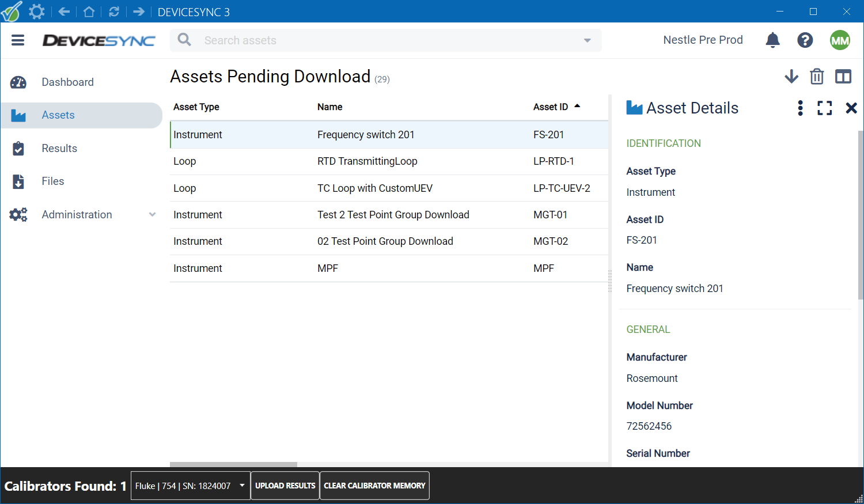
Task: Click the Upload Results button
Action: click(285, 486)
